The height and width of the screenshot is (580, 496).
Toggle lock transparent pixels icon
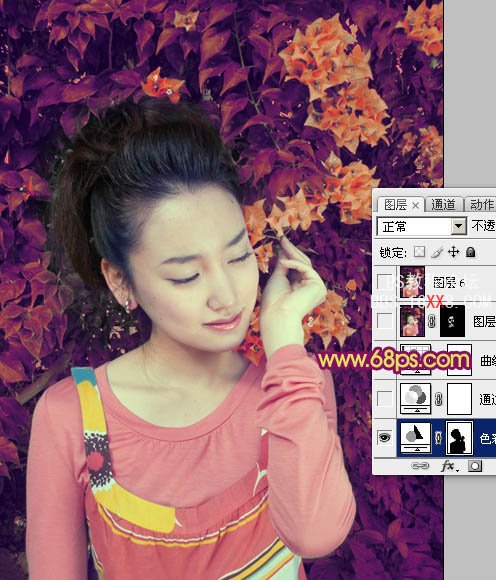coord(419,252)
